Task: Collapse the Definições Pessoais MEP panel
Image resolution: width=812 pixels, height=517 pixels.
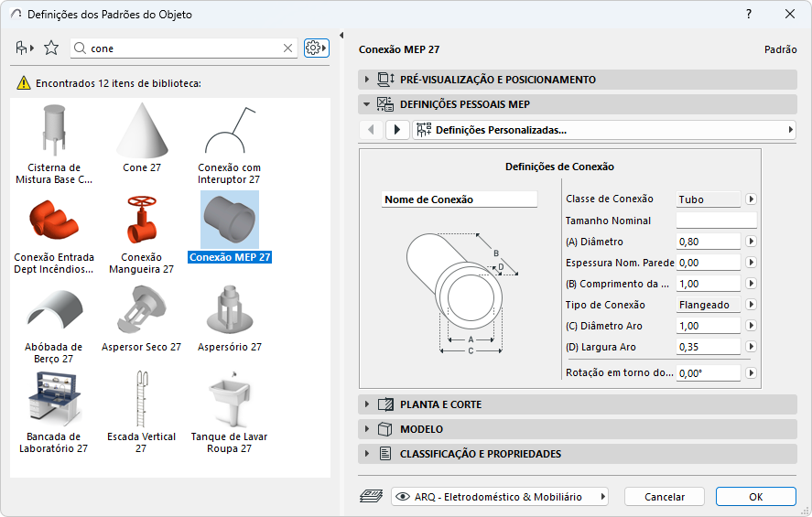Action: click(367, 104)
